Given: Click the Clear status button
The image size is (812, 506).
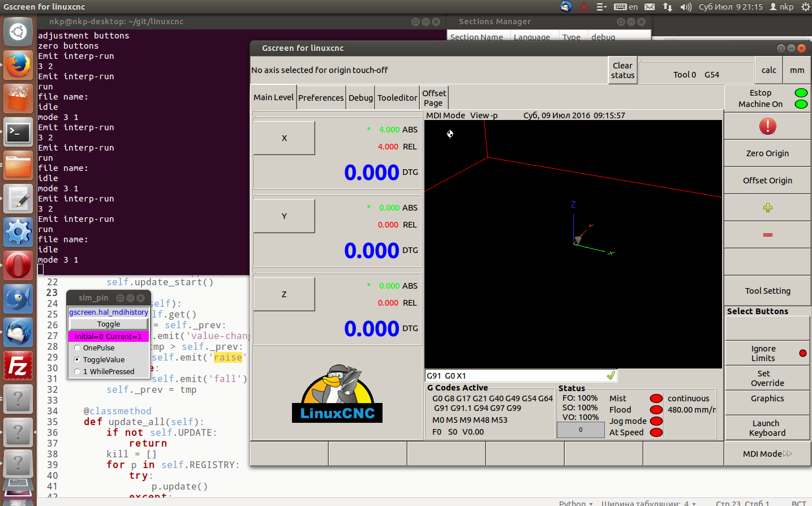Looking at the screenshot, I should pos(622,70).
